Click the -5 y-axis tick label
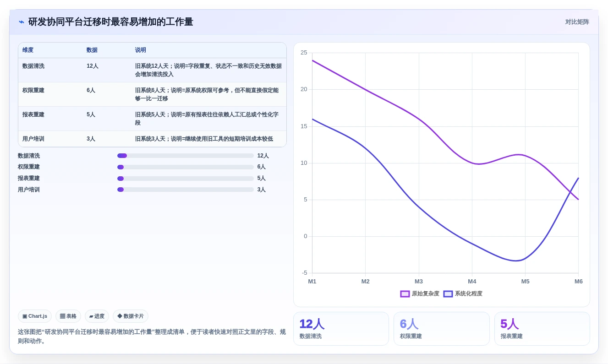Image resolution: width=608 pixels, height=364 pixels. tap(305, 273)
